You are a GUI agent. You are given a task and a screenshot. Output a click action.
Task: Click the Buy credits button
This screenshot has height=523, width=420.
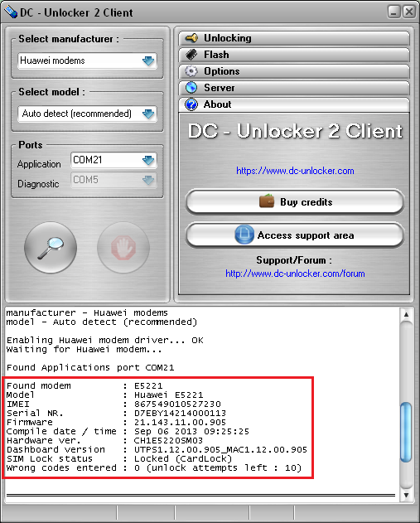pos(295,201)
